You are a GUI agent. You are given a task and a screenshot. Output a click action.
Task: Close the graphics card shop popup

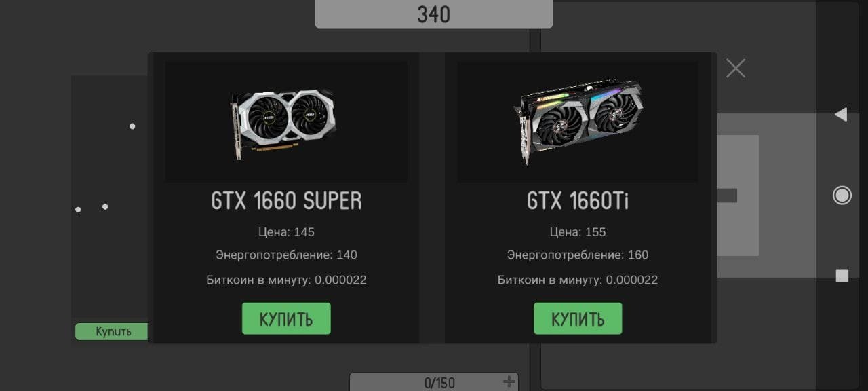tap(736, 68)
